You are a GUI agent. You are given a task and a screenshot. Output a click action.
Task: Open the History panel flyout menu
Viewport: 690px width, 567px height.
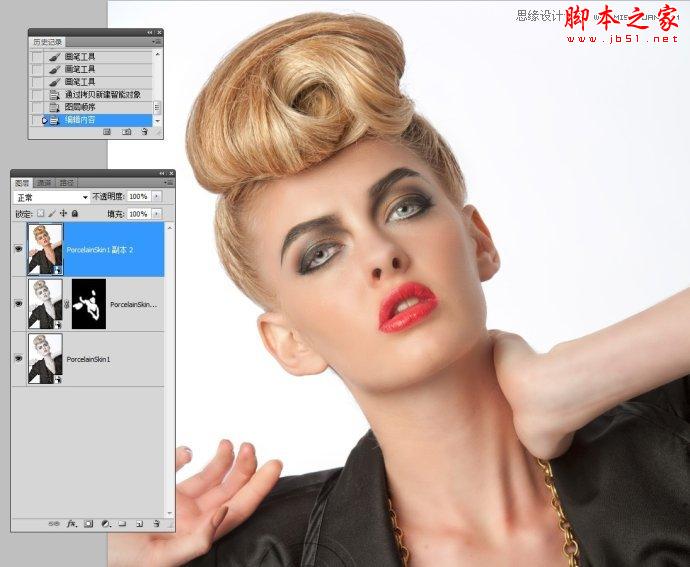[x=157, y=42]
